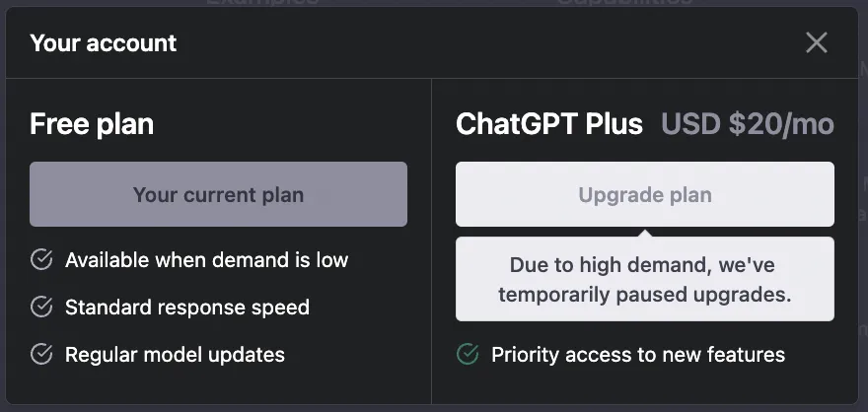
Task: Select the checkmark icon beside Regular model updates
Action: coord(41,355)
